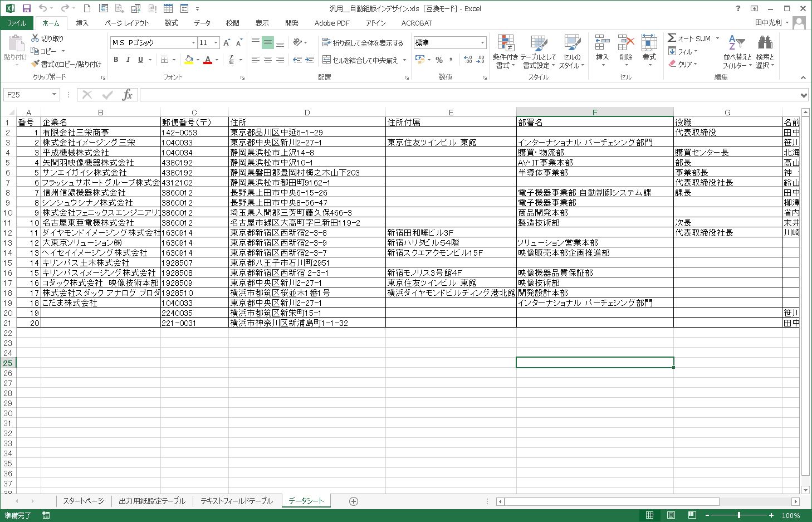The image size is (812, 522).
Task: Open account menu 田中光利
Action: [x=772, y=23]
